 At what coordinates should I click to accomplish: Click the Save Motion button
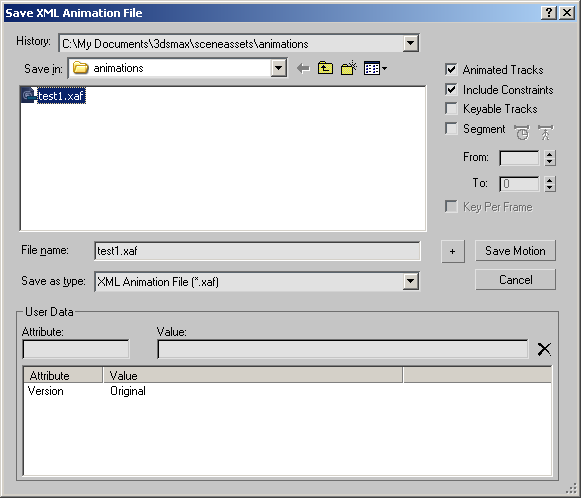click(x=515, y=251)
